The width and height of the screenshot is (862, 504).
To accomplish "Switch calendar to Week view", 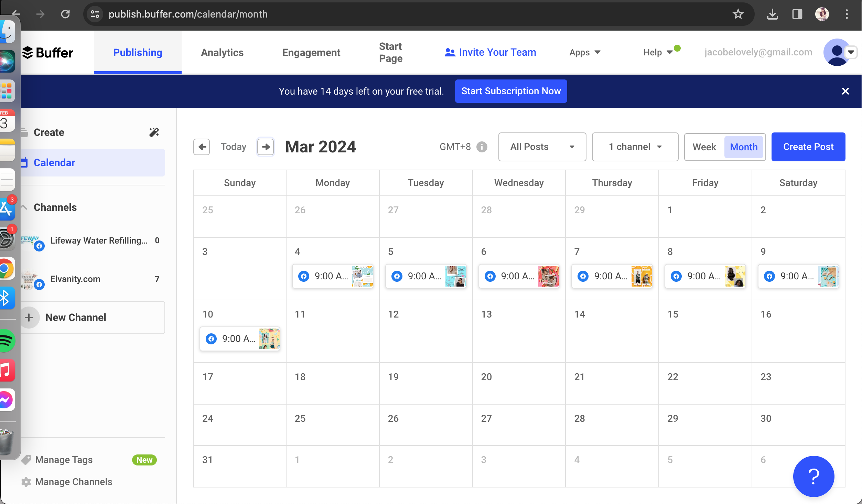I will tap(704, 147).
